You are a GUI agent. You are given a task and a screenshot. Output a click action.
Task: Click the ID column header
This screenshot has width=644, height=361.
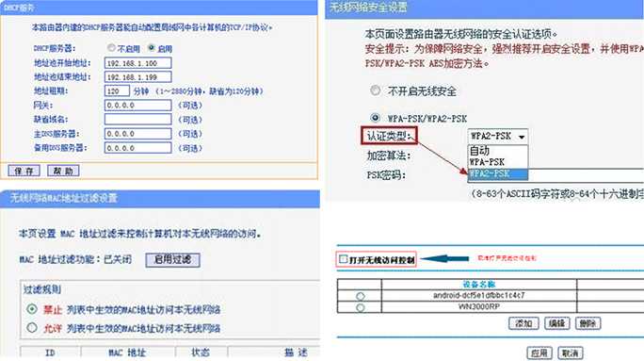(x=50, y=353)
